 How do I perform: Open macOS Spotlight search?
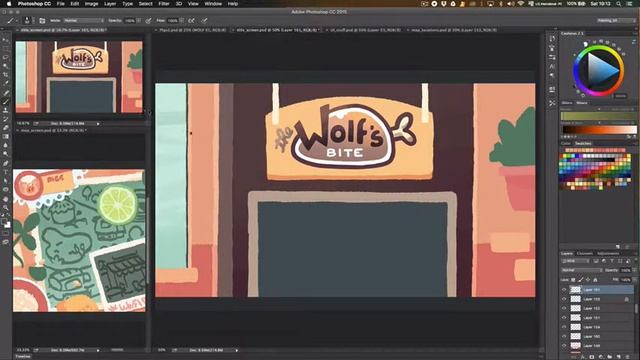[x=619, y=4]
